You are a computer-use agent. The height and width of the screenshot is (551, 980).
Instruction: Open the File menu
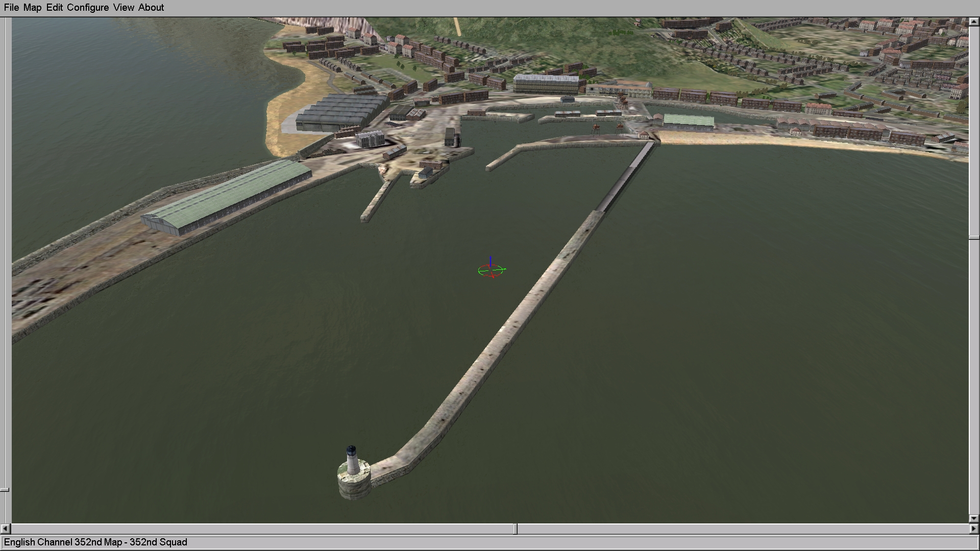click(11, 8)
